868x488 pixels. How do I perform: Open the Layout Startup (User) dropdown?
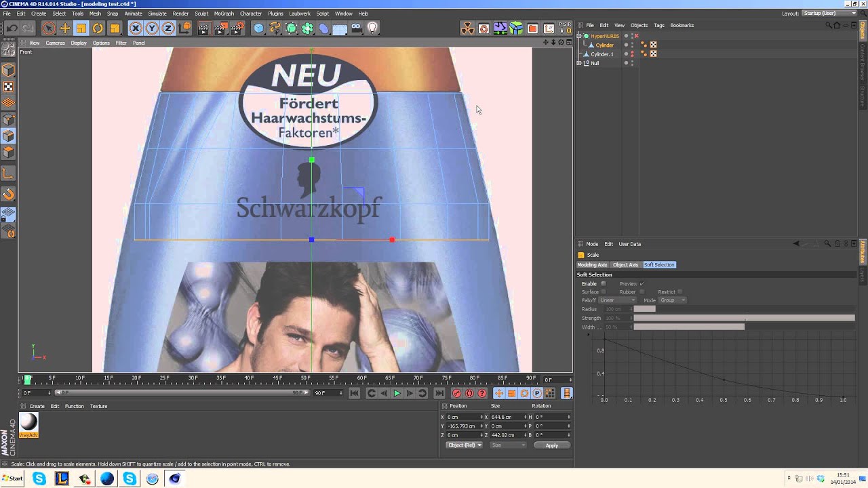829,14
